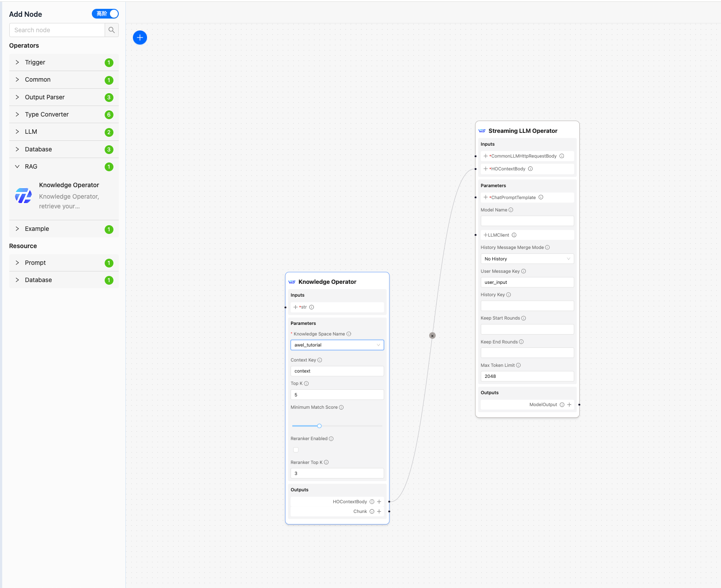Delete the node connection via the X marker

[432, 335]
